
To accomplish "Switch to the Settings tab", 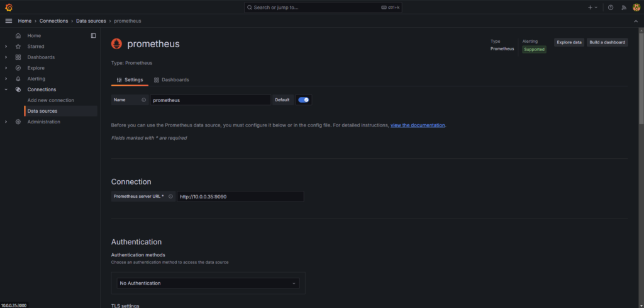I will 130,80.
